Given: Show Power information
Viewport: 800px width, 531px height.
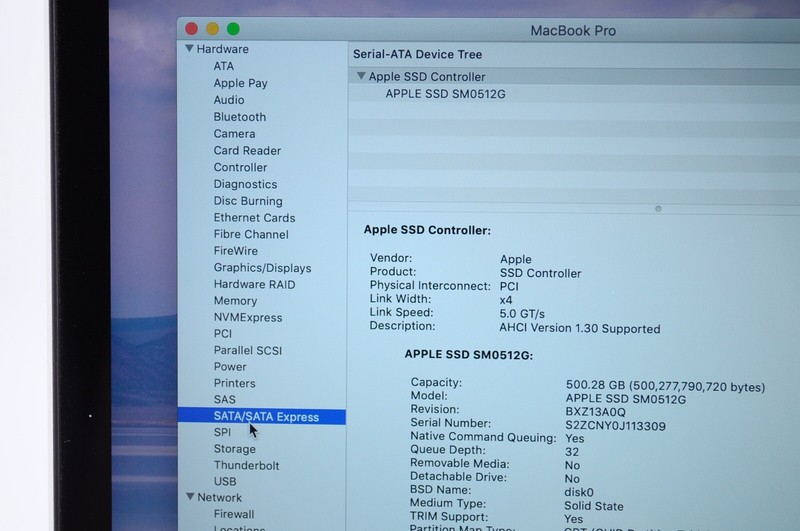Looking at the screenshot, I should click(x=230, y=367).
